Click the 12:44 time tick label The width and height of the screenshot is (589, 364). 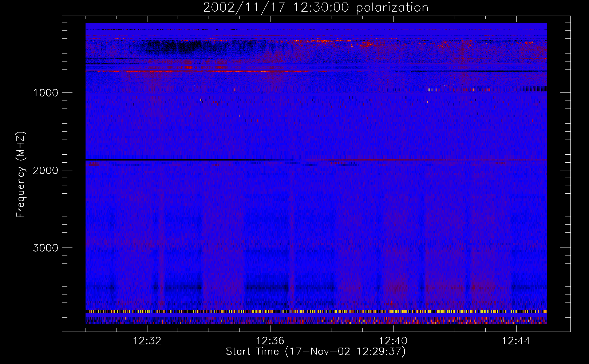pyautogui.click(x=516, y=341)
